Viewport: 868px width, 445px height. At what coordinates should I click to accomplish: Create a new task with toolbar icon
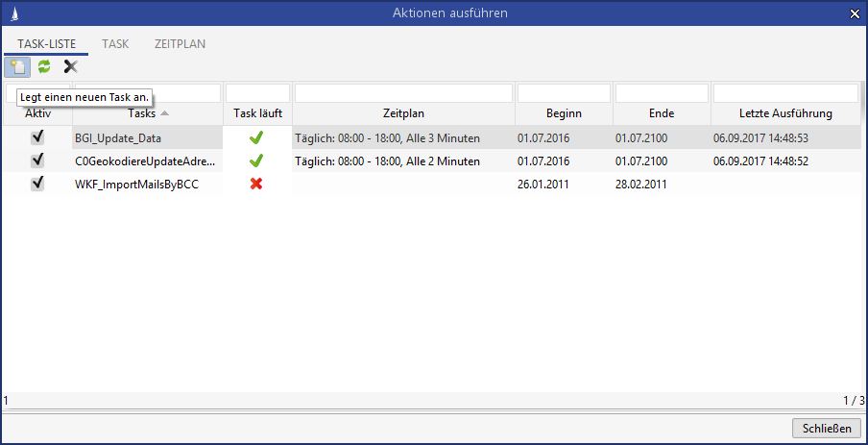pyautogui.click(x=16, y=66)
